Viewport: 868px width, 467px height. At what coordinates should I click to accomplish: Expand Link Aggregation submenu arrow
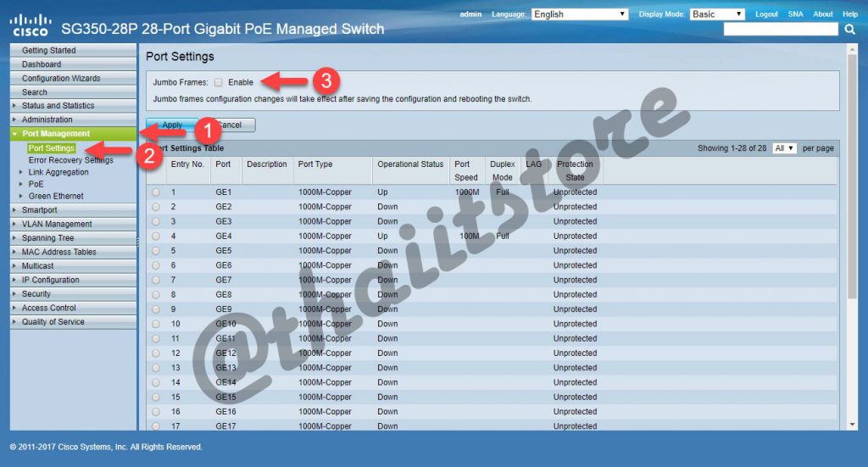click(x=21, y=172)
